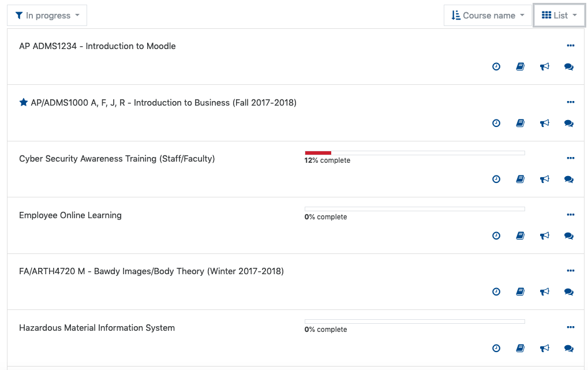
Task: Open the In progress filter dropdown
Action: pos(47,16)
